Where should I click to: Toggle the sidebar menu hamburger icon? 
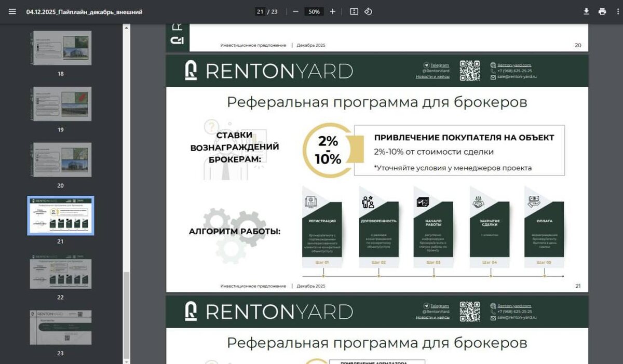[12, 11]
